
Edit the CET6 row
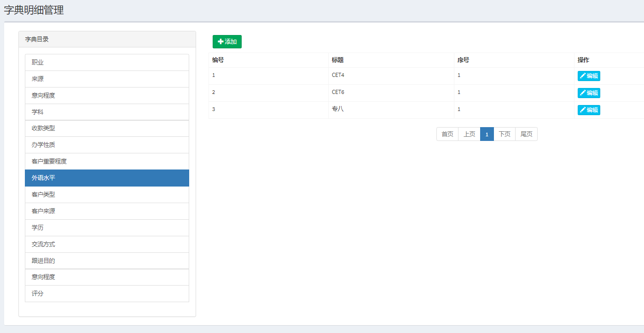(x=589, y=93)
